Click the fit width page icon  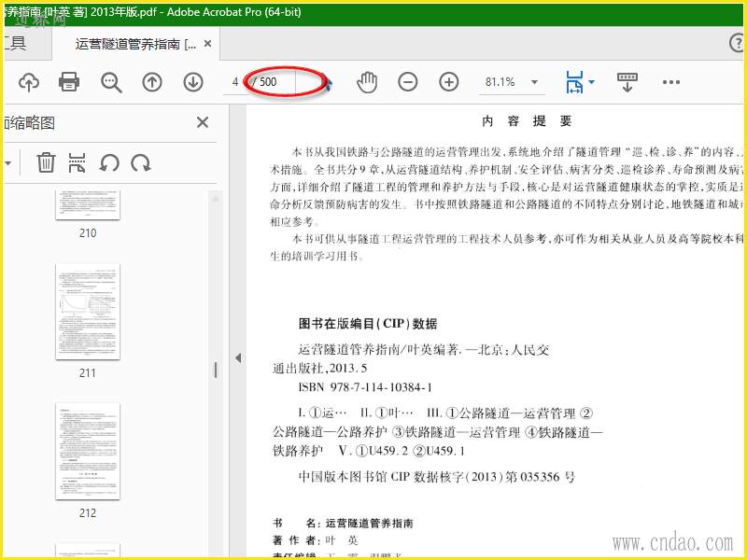click(x=574, y=82)
